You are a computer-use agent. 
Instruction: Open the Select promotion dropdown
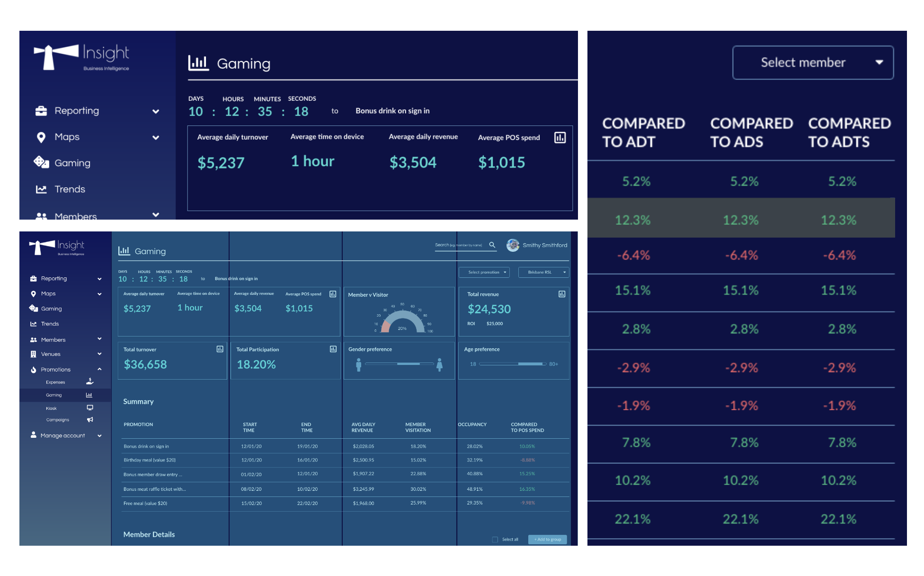click(484, 272)
